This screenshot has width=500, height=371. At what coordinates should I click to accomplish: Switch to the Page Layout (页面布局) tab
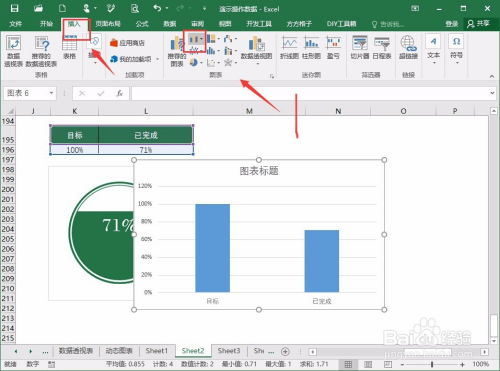108,24
